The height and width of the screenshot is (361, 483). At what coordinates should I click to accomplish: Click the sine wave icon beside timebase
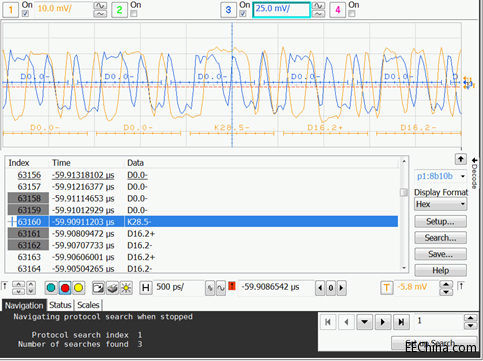click(x=221, y=288)
